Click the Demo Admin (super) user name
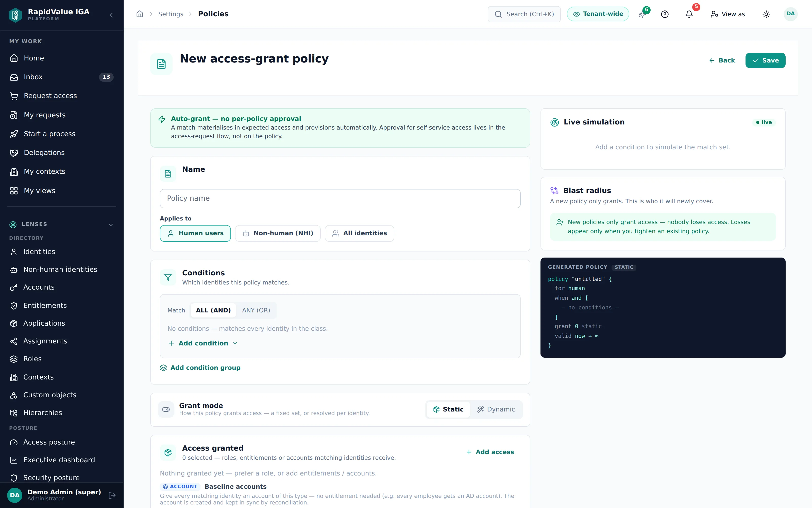Screen dimensions: 812x508 click(x=64, y=492)
